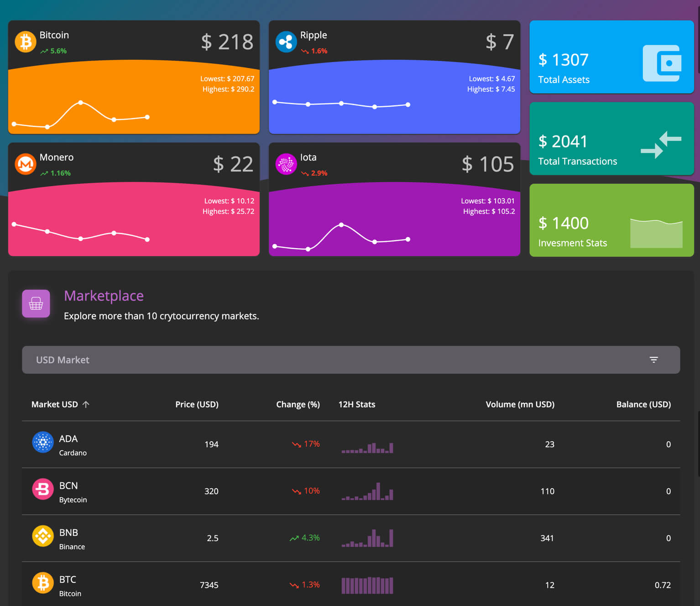Click the Bytecoin name in BCN row
Screen dimensions: 700x606
pos(73,500)
